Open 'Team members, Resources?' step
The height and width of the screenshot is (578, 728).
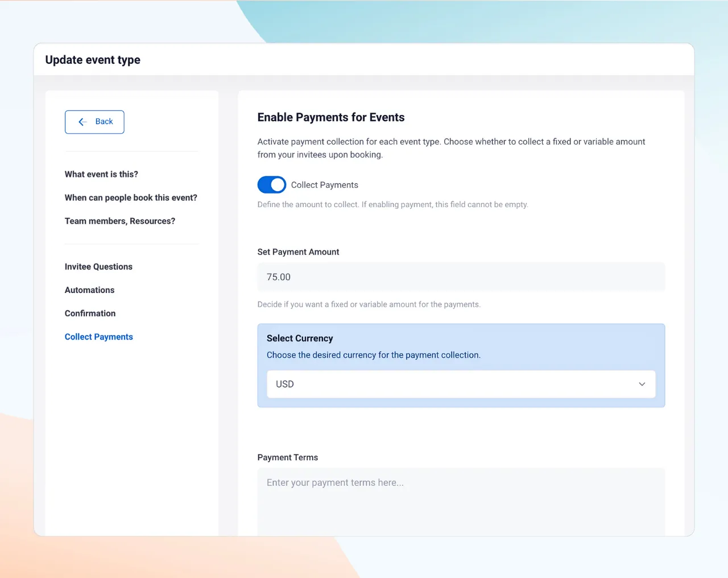(120, 221)
